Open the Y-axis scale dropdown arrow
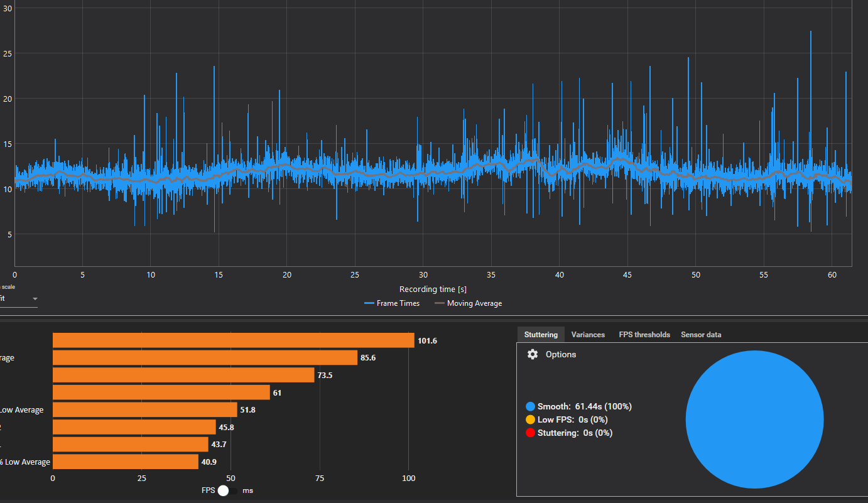868x503 pixels. click(x=35, y=298)
